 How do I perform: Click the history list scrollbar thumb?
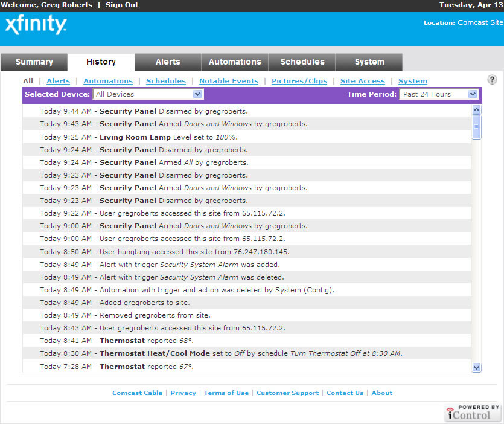(x=476, y=127)
